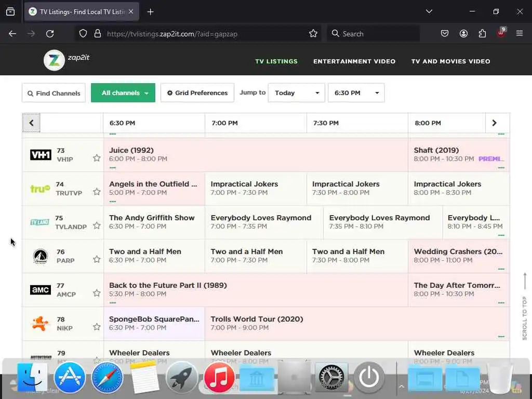Go back with browser back arrow
532x399 pixels.
[12, 34]
